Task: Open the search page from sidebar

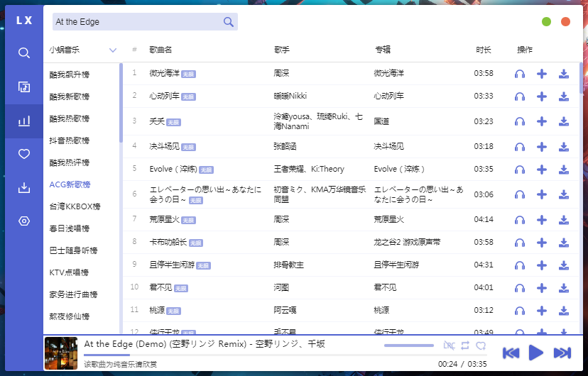Action: [x=24, y=52]
